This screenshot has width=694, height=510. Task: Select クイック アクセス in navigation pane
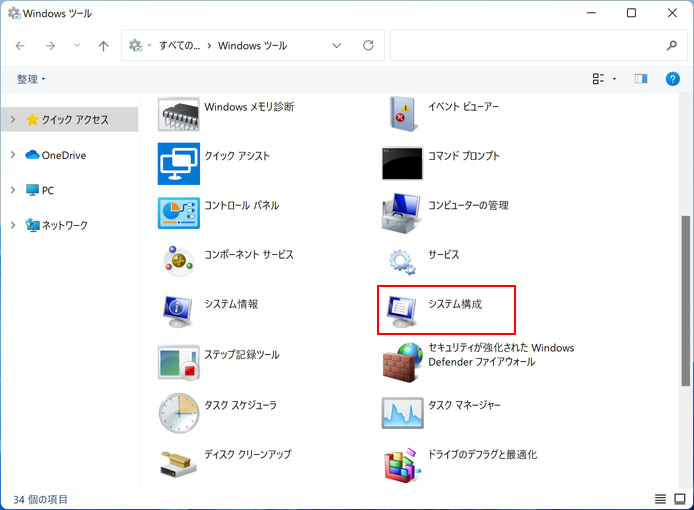pyautogui.click(x=70, y=119)
